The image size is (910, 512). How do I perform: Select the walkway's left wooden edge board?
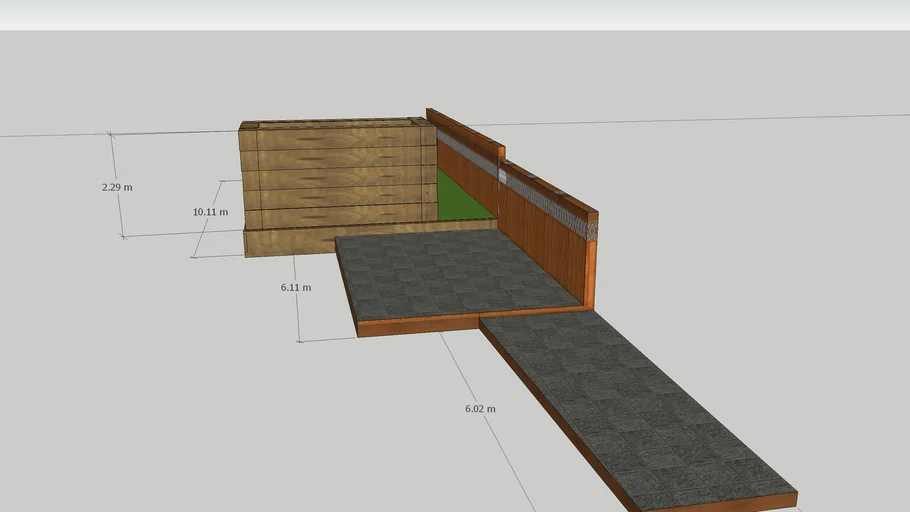550,410
